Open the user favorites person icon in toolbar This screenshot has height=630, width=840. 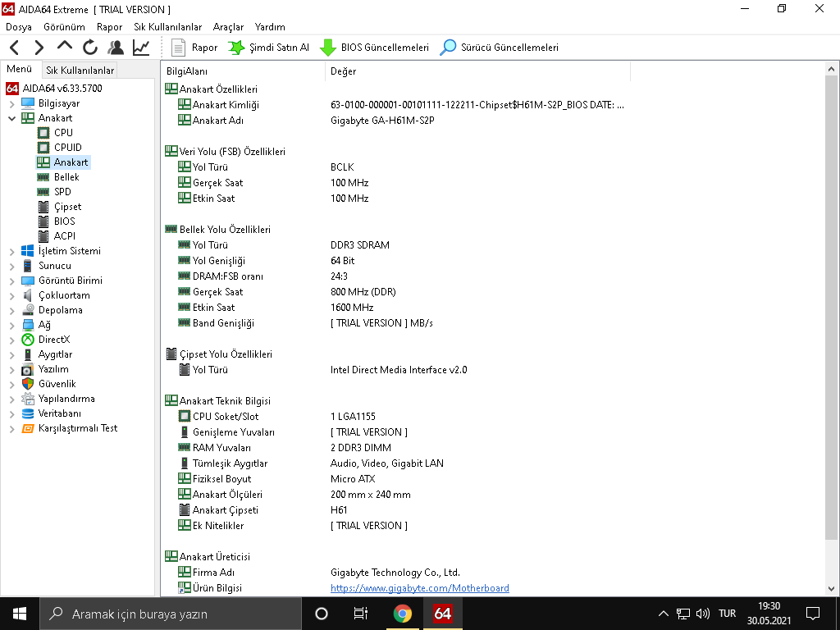115,48
